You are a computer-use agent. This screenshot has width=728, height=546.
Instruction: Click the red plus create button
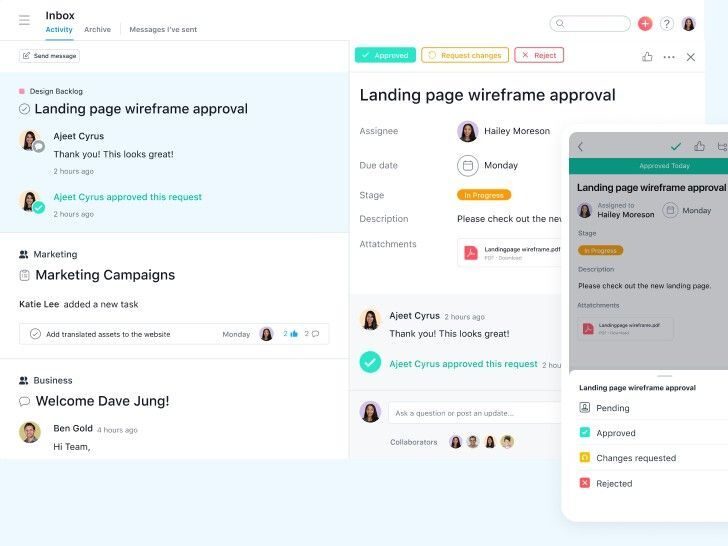[x=645, y=23]
